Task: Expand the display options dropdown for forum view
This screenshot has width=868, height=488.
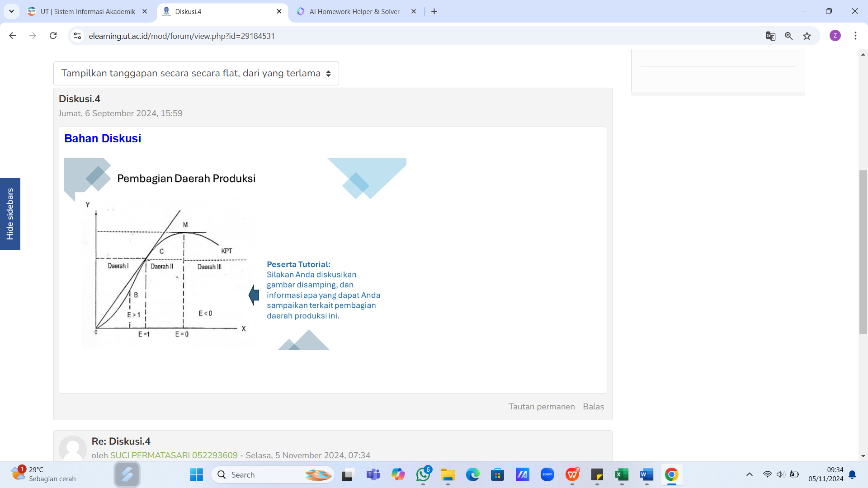Action: pos(195,73)
